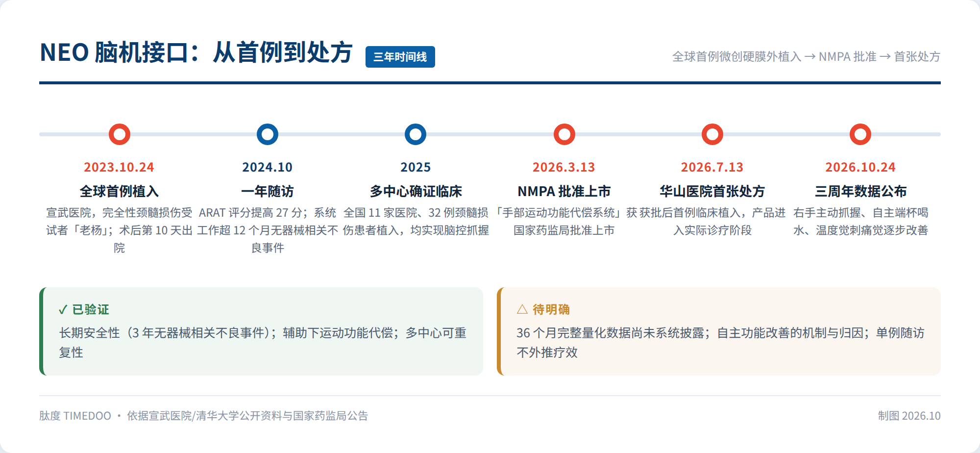Click the description starting 全国 11 家医院
The height and width of the screenshot is (453, 980).
coord(416,222)
